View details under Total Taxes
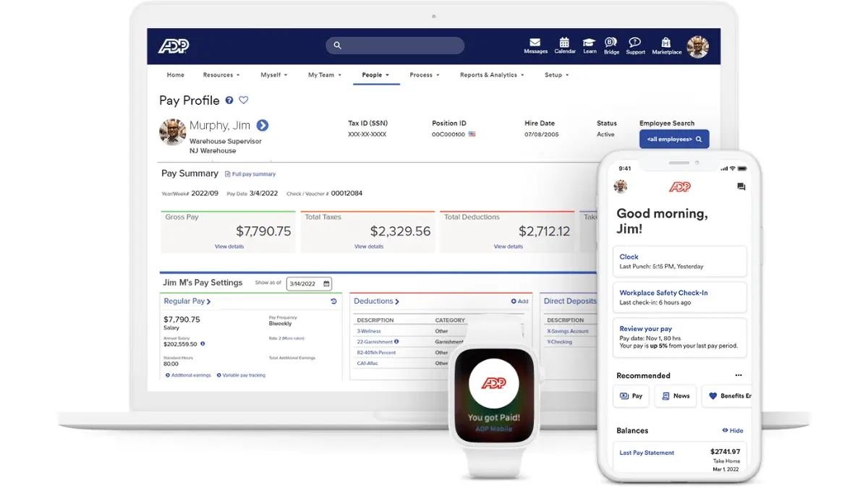The height and width of the screenshot is (488, 868). [369, 247]
